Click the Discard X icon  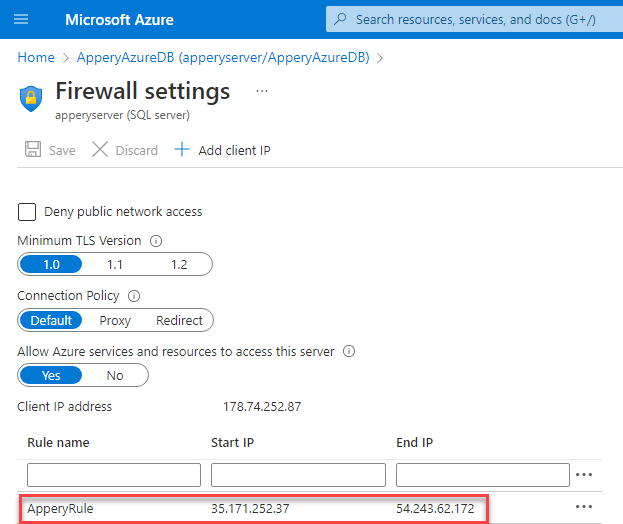pyautogui.click(x=100, y=149)
